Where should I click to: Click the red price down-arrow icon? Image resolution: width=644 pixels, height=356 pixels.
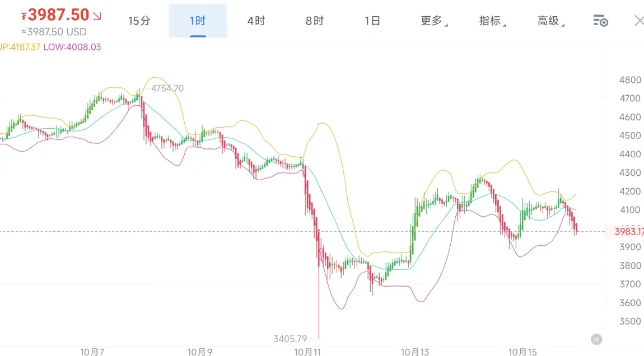click(x=97, y=16)
